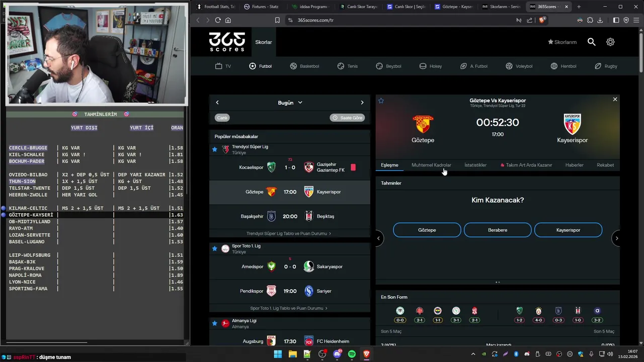Select the A. Futbol sport icon
644x362 pixels.
[x=463, y=66]
